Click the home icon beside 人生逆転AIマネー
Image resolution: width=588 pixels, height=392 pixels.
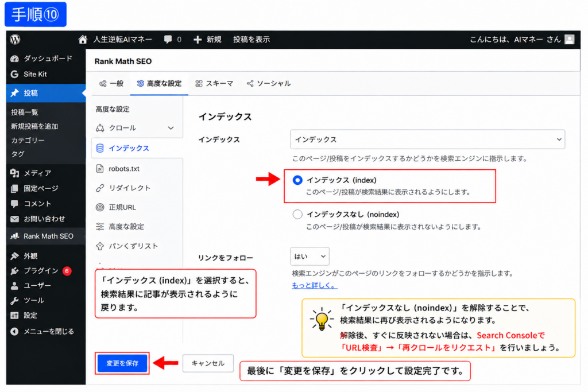(83, 40)
